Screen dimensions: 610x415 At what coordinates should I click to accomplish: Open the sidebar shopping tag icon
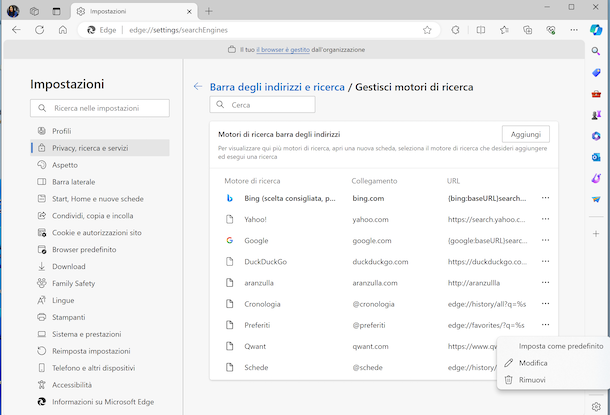[596, 72]
